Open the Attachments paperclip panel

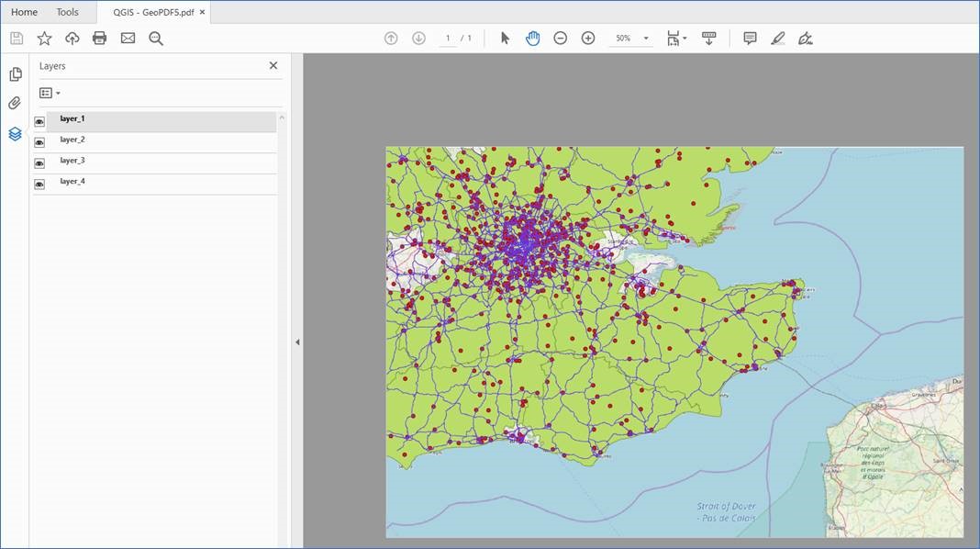(15, 103)
